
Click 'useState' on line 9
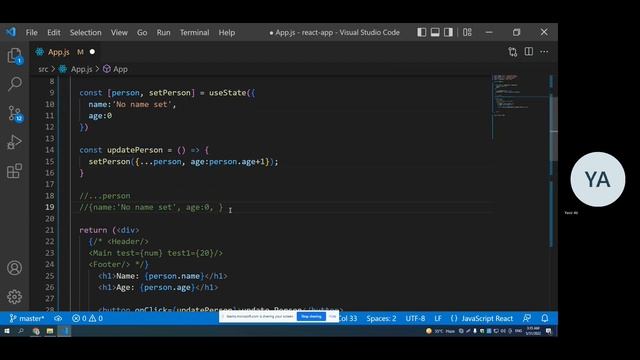point(228,93)
